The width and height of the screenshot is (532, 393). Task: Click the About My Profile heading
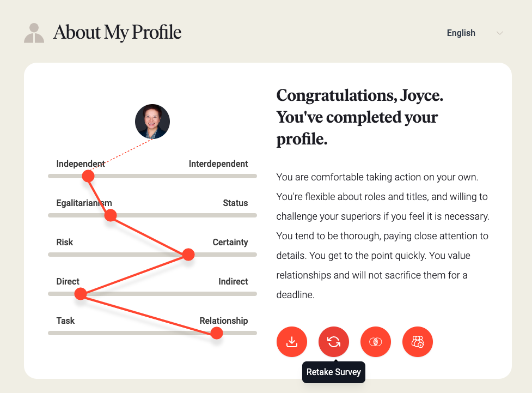[117, 33]
